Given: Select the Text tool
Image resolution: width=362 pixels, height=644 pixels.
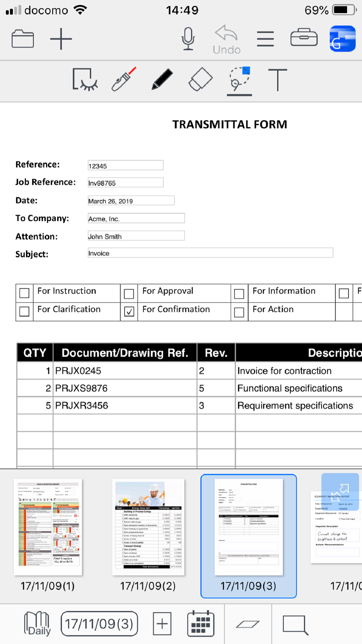Looking at the screenshot, I should 278,79.
